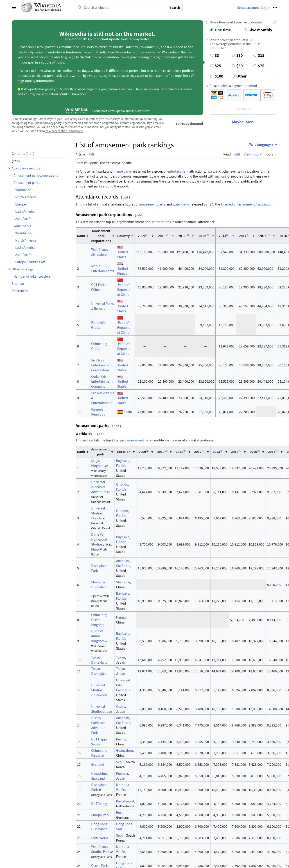The height and width of the screenshot is (868, 289).
Task: Click the Search button
Action: pos(175,7)
